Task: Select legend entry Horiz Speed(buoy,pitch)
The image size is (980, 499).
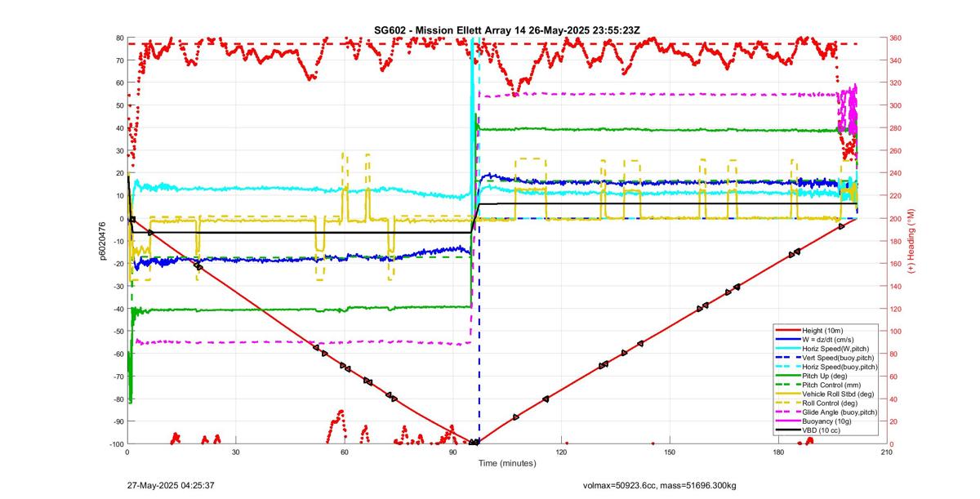Action: pyautogui.click(x=841, y=367)
